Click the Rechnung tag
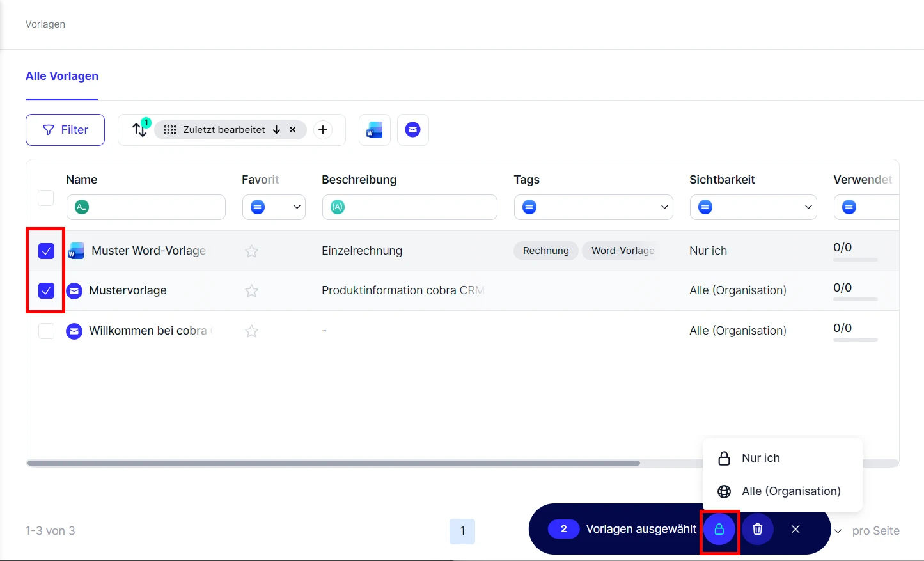Viewport: 924px width, 561px height. [x=546, y=251]
